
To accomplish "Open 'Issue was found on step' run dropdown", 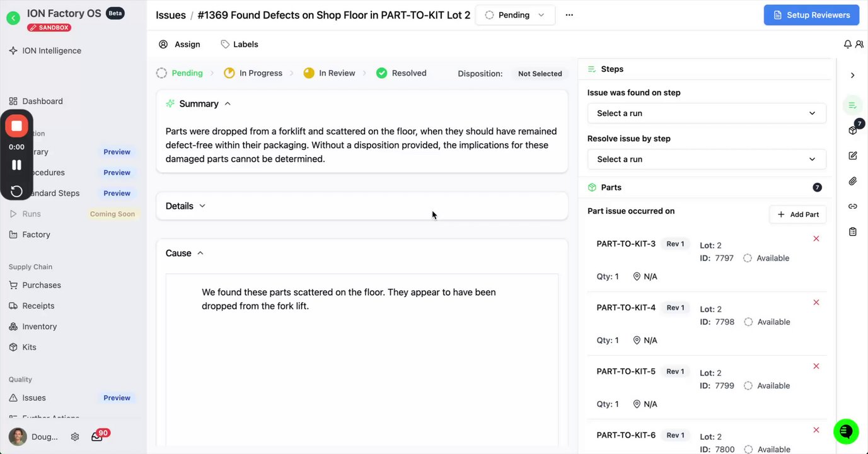I will click(706, 113).
